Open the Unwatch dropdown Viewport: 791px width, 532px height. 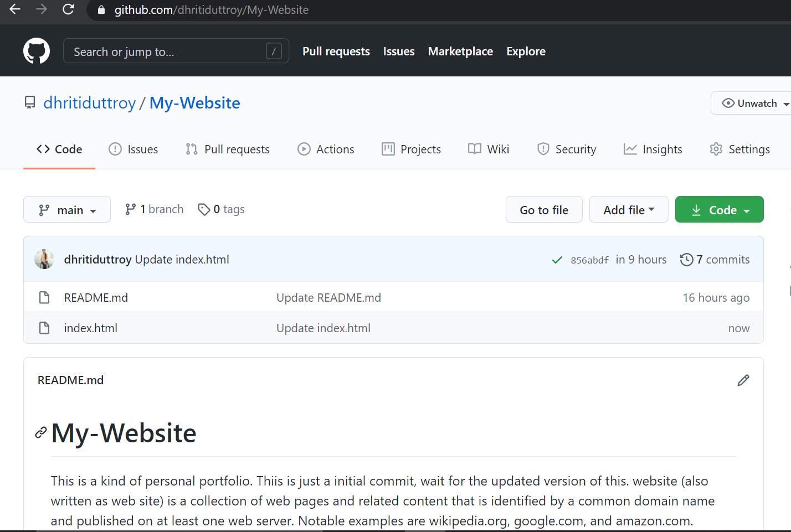tap(752, 104)
